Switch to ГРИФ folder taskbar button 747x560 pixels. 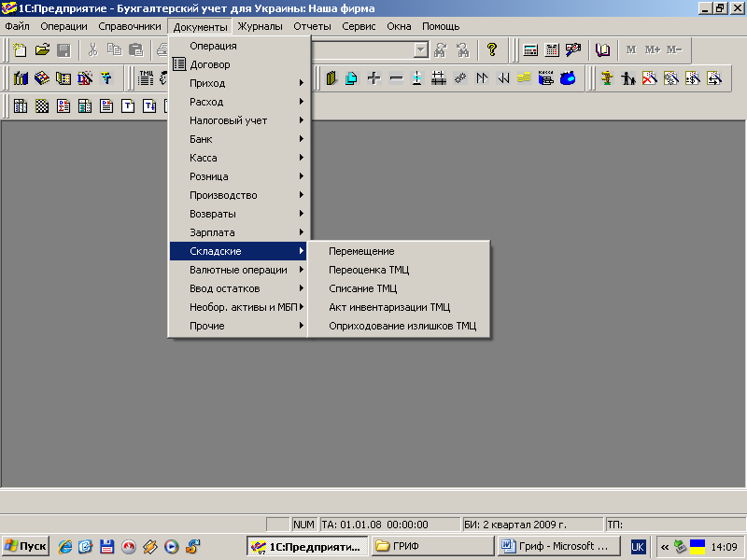point(432,546)
